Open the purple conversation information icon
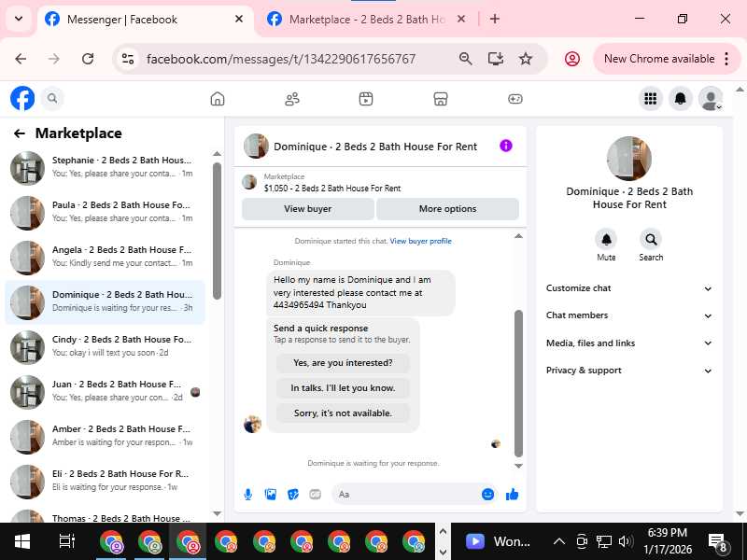This screenshot has height=560, width=747. (x=506, y=146)
